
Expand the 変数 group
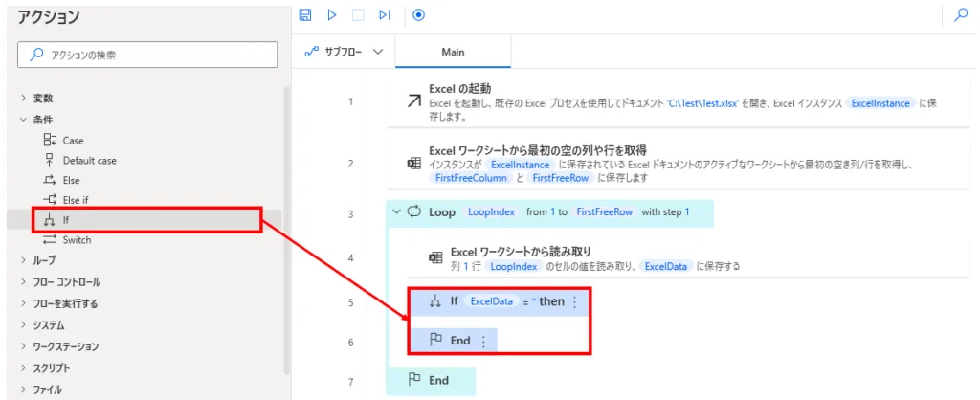pyautogui.click(x=24, y=99)
